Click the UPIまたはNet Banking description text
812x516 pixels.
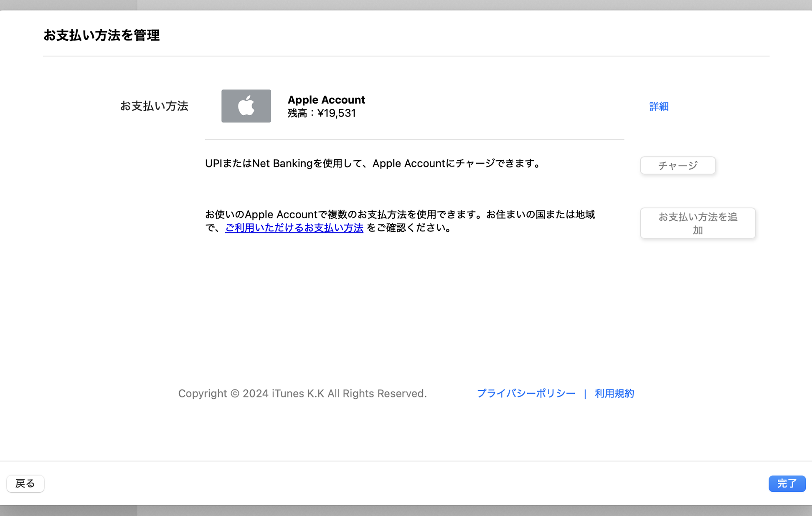click(374, 163)
